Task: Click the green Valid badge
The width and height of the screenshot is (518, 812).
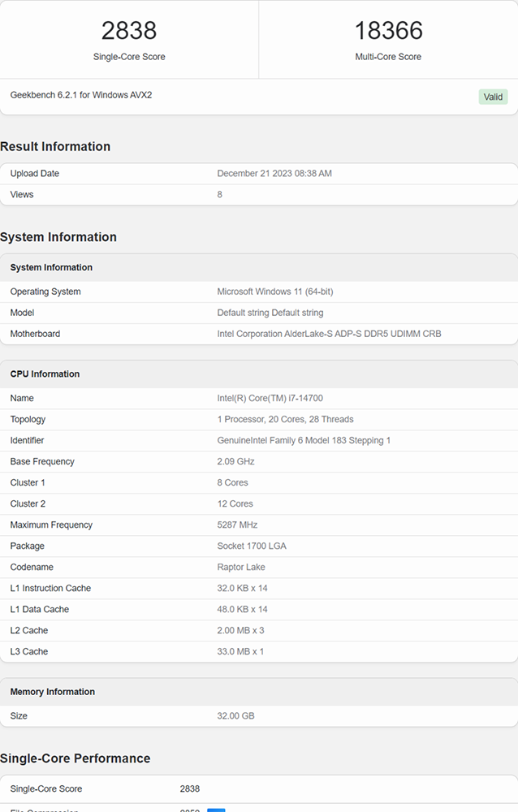Action: pos(493,97)
